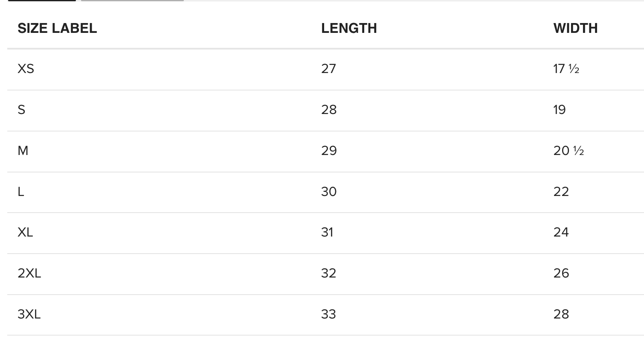The width and height of the screenshot is (644, 339).
Task: Click the length value 32
Action: tap(328, 273)
